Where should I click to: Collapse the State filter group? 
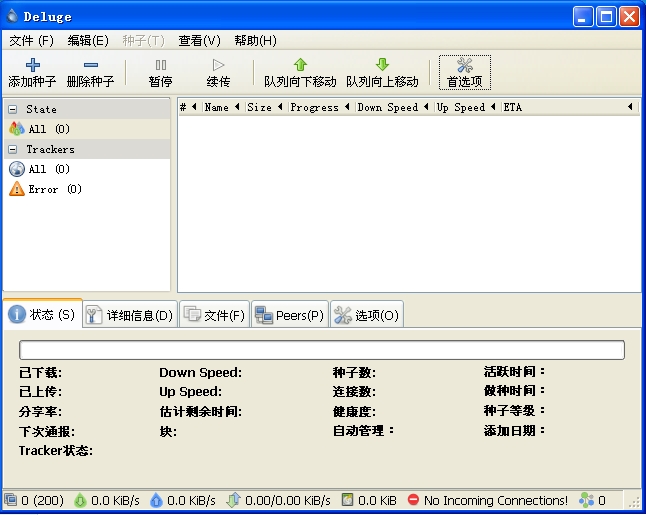coord(13,109)
